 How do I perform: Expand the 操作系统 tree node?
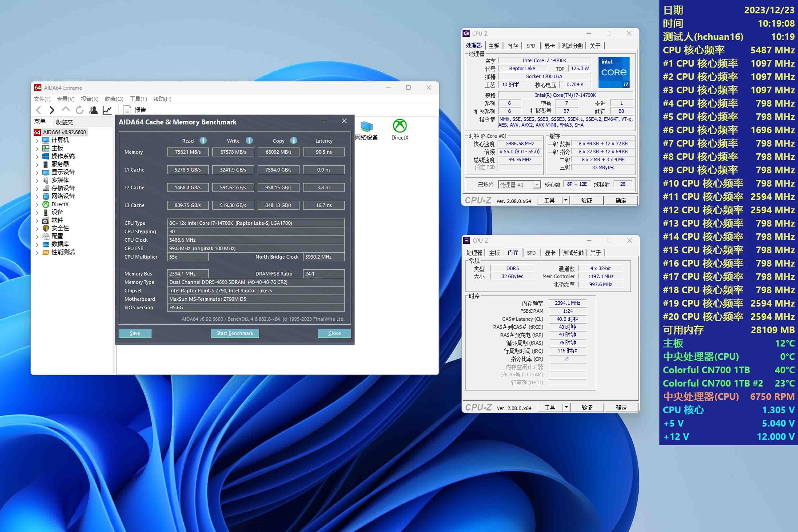click(37, 156)
